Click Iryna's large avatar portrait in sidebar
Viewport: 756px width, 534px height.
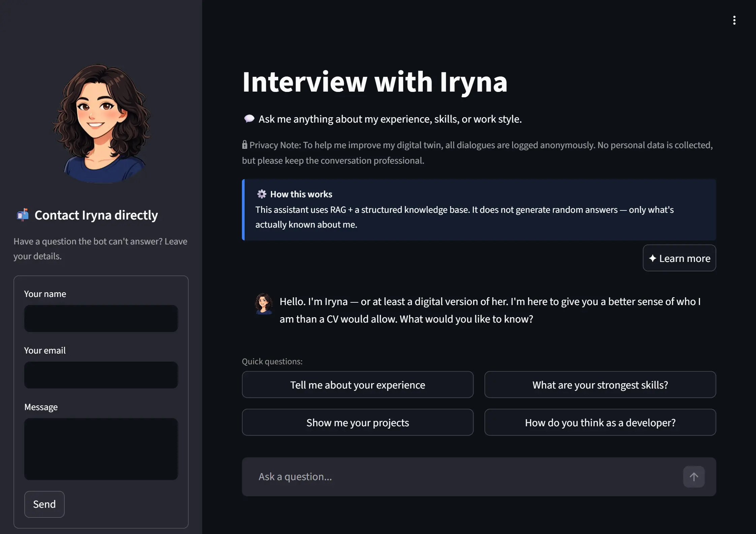[x=101, y=123]
